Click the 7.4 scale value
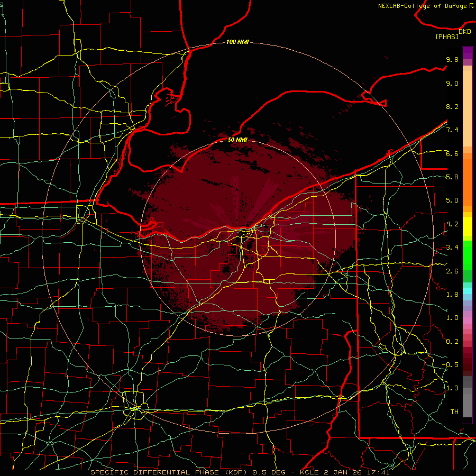 (x=452, y=130)
